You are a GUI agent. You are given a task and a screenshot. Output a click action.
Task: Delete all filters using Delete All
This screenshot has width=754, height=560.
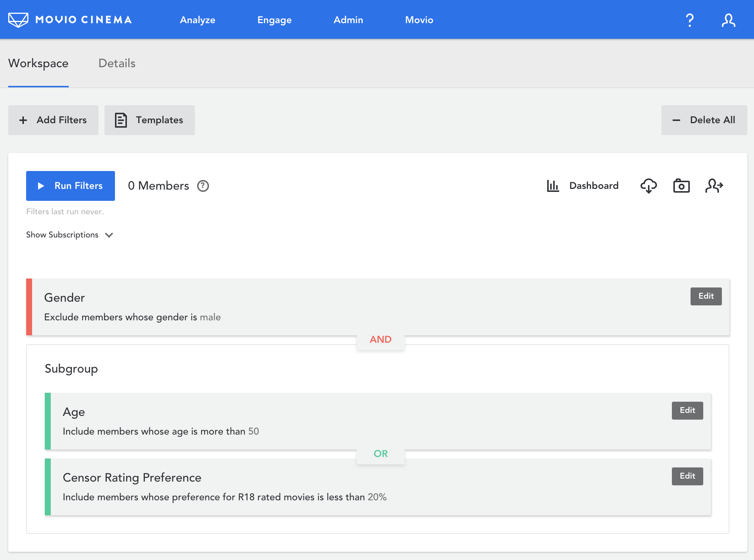point(704,120)
